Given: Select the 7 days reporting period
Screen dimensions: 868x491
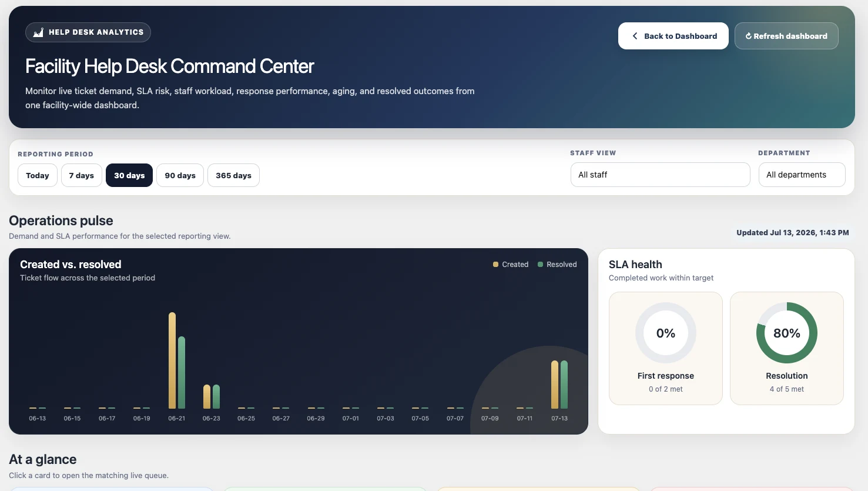Looking at the screenshot, I should [x=82, y=175].
